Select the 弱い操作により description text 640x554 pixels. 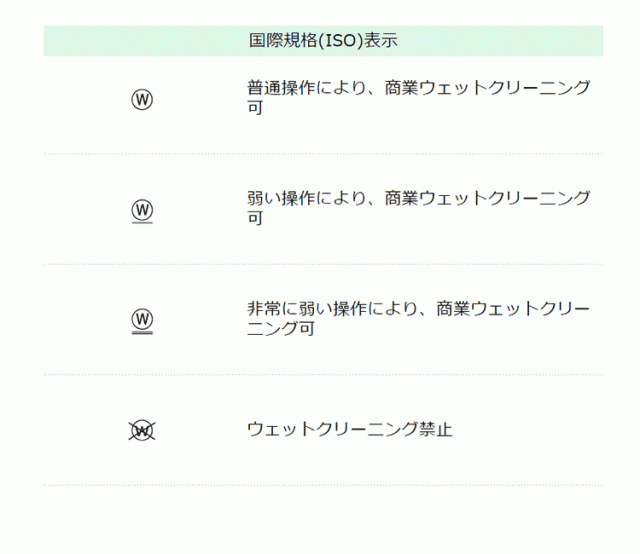(x=418, y=198)
